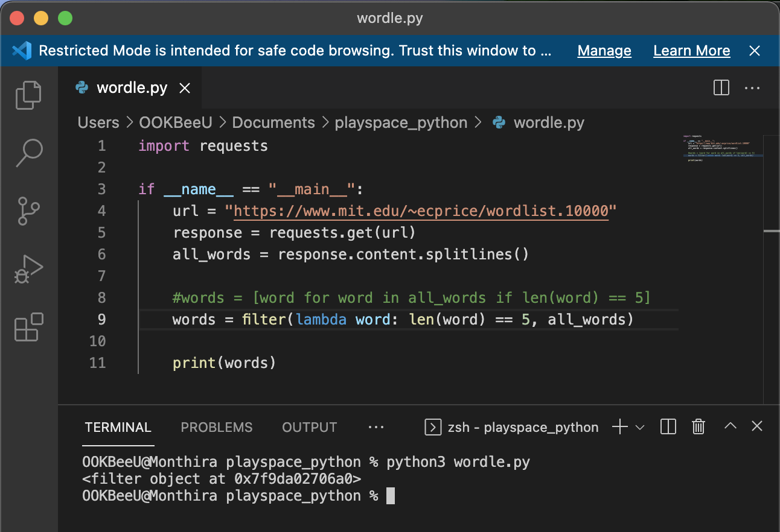Open editor more actions ellipsis menu
Image resolution: width=780 pixels, height=532 pixels.
[752, 87]
